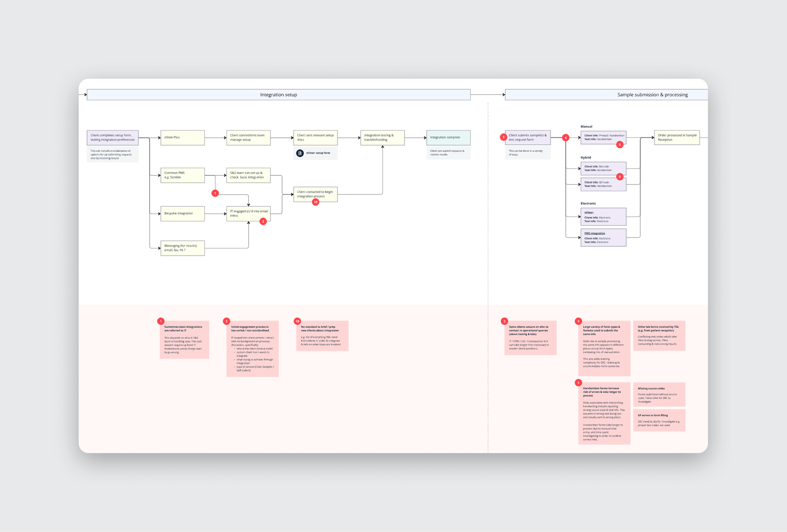Select the Sample submission & processing header

pyautogui.click(x=607, y=95)
